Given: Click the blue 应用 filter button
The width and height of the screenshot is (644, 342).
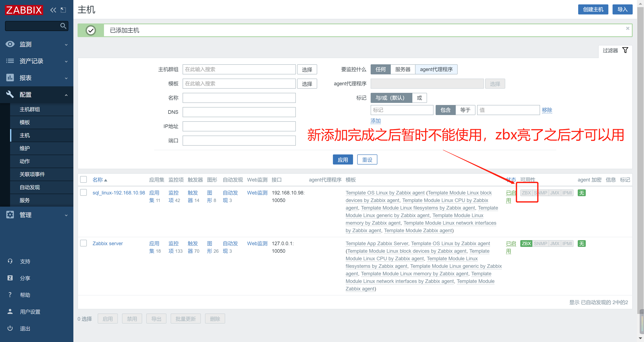Looking at the screenshot, I should 343,159.
